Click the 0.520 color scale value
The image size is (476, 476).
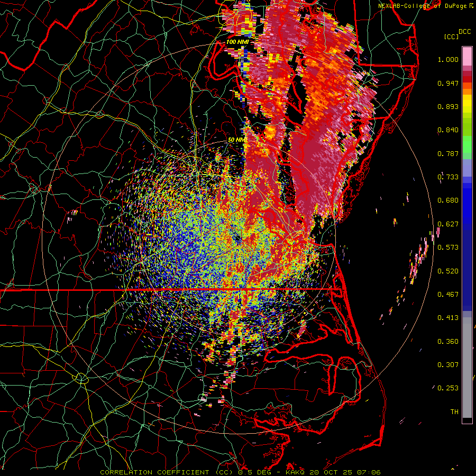pyautogui.click(x=448, y=271)
